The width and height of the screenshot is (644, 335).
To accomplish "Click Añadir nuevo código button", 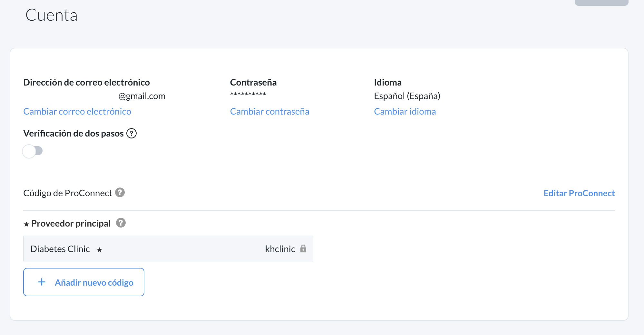I will (x=84, y=282).
